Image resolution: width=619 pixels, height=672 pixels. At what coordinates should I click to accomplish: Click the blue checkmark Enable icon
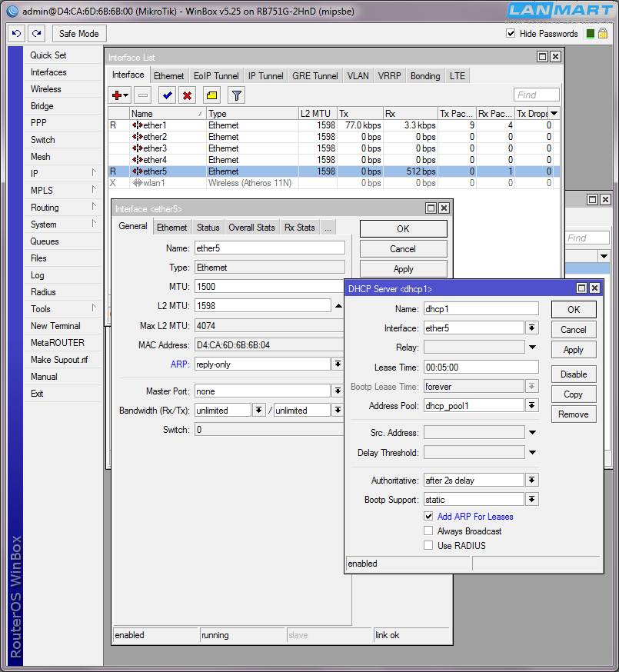pyautogui.click(x=166, y=95)
